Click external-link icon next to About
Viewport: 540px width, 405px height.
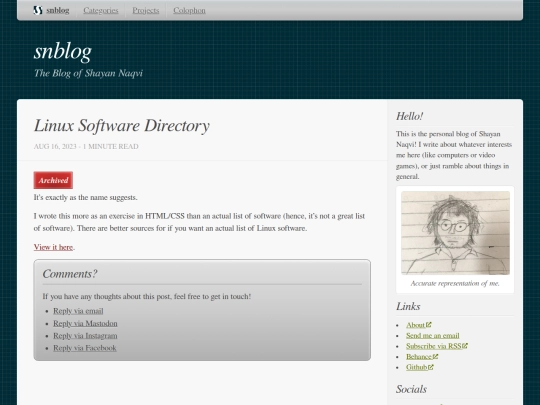(x=428, y=325)
